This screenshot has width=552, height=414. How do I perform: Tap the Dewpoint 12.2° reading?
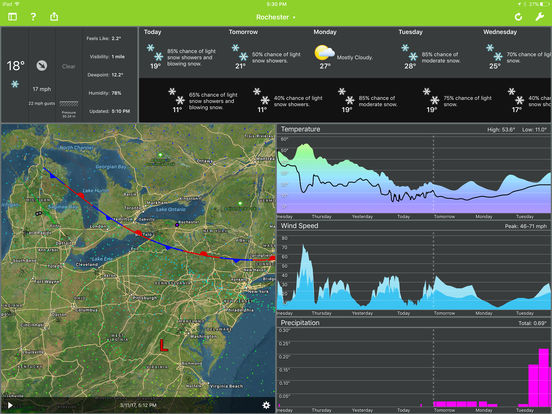tap(105, 75)
